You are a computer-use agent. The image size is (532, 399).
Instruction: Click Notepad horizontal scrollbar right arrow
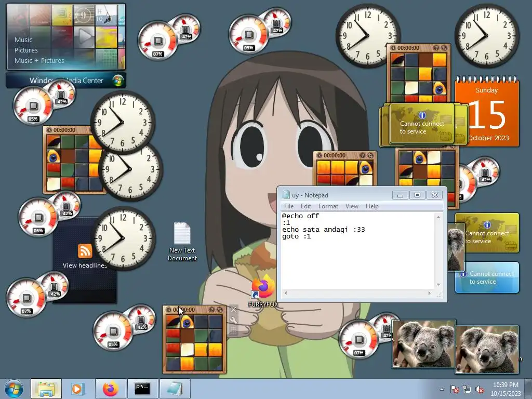click(x=430, y=293)
